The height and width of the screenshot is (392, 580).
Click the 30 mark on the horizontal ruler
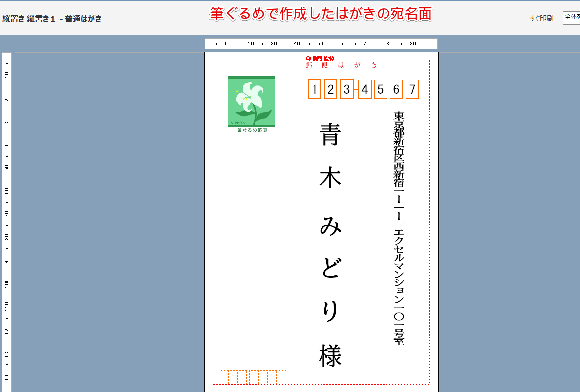click(x=274, y=44)
